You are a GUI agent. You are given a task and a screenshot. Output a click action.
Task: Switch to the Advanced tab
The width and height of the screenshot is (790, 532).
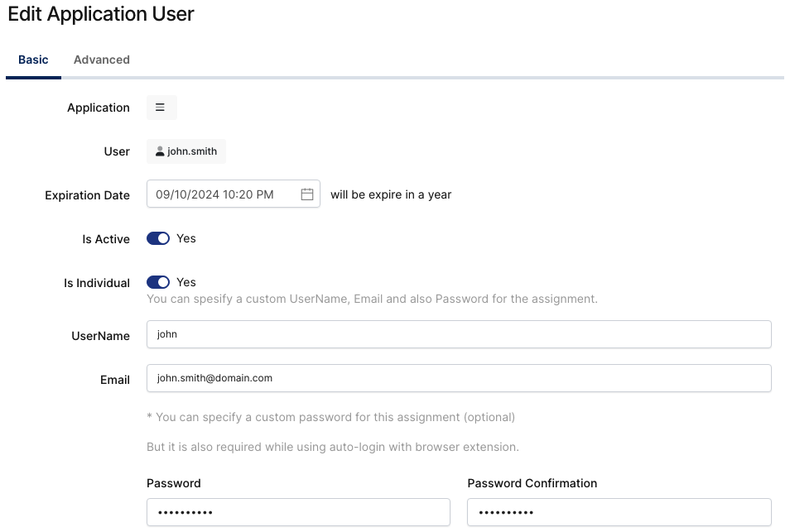[101, 60]
